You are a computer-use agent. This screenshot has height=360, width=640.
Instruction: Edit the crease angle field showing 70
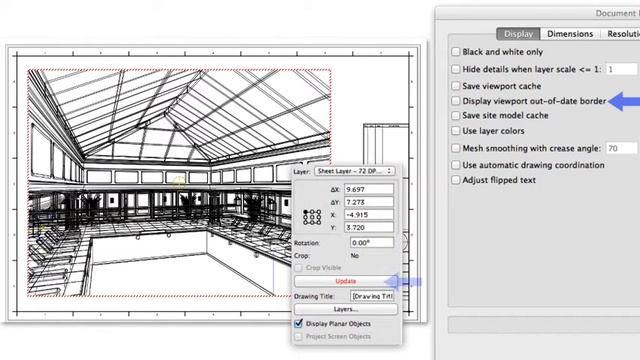tap(621, 148)
